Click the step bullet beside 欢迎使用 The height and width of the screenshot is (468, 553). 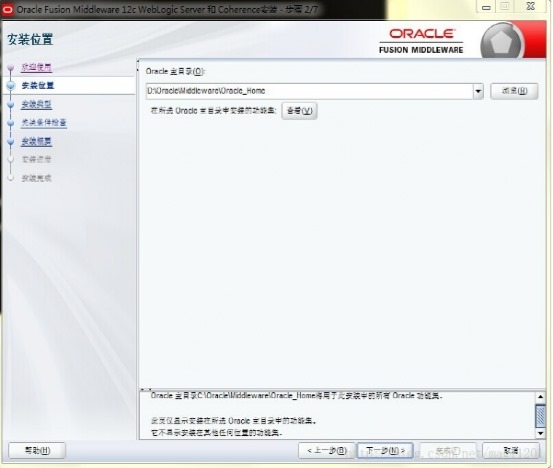(11, 67)
